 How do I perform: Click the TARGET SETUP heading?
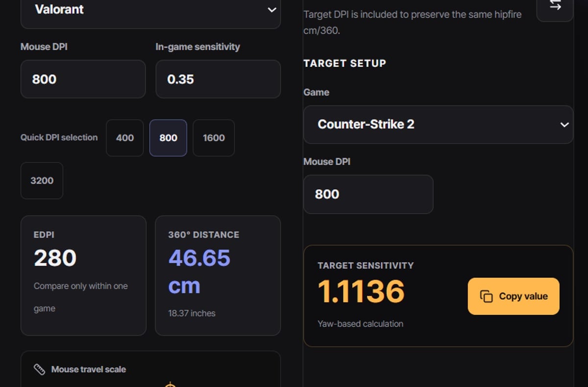click(344, 63)
